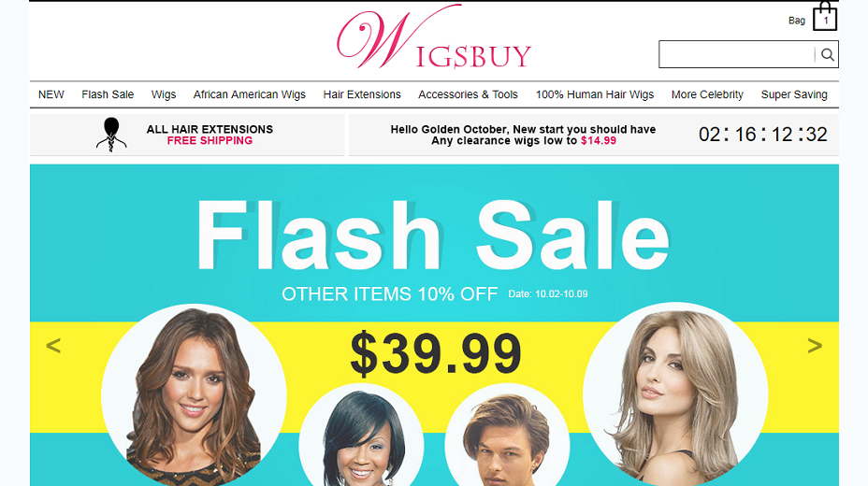Screen dimensions: 868x486
Task: Select 100% Human Hair Wigs
Action: coord(595,94)
